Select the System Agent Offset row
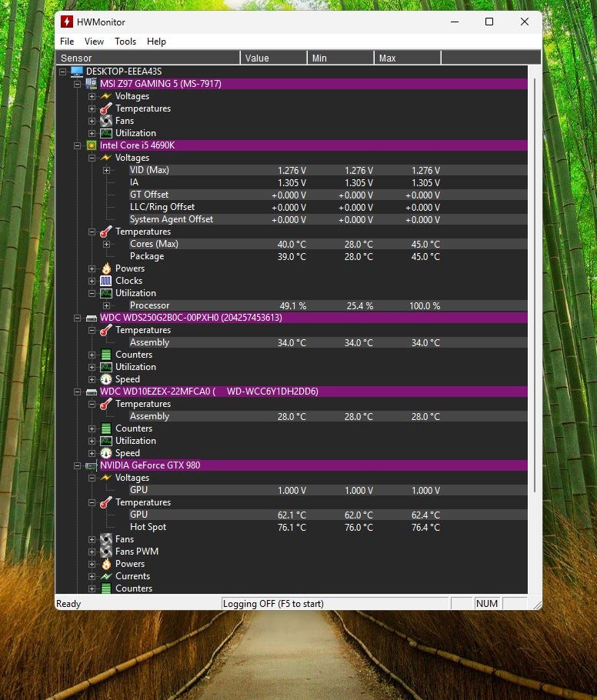This screenshot has width=597, height=700. (329, 219)
